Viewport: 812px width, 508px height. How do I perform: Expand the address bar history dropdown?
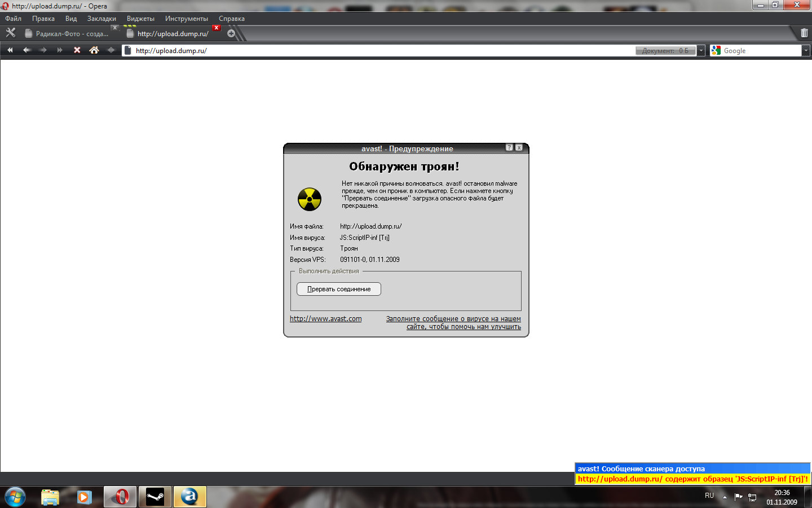pos(701,50)
